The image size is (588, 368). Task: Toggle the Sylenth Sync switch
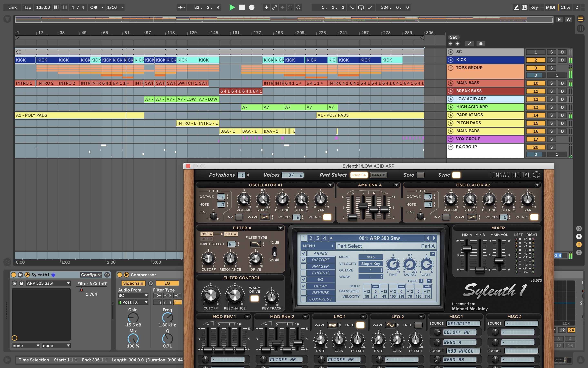(456, 175)
